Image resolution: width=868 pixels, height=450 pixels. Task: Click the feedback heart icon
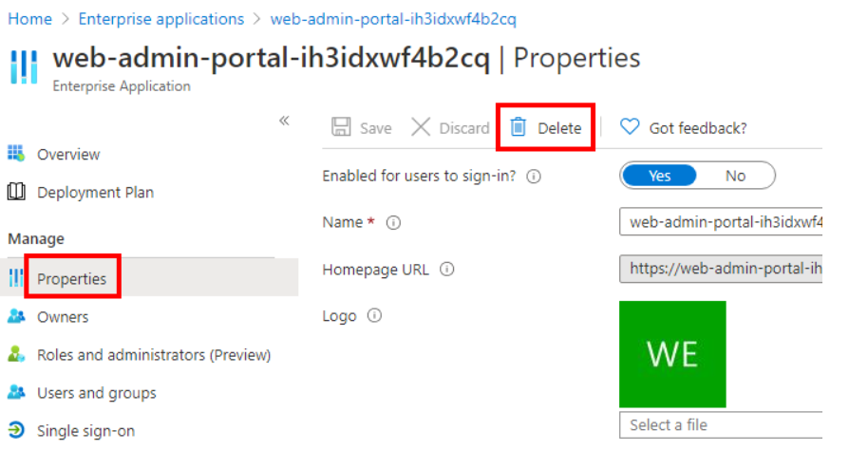pos(630,127)
